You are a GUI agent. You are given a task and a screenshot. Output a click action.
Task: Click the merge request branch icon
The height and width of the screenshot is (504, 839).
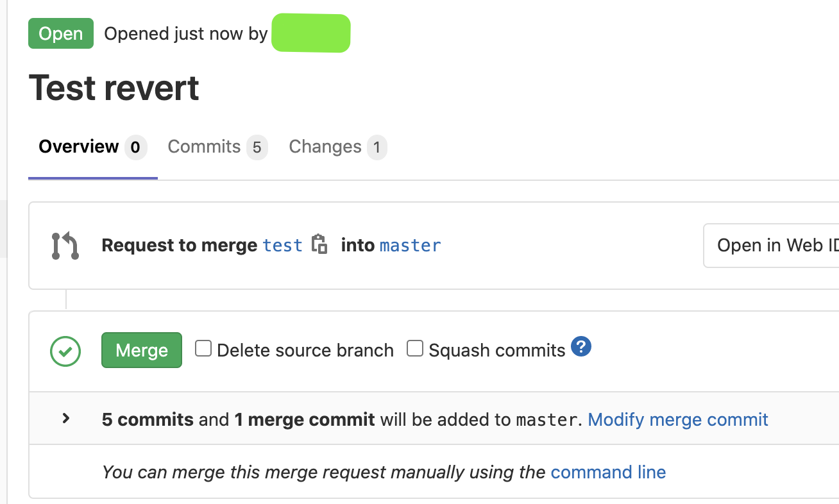tap(65, 246)
